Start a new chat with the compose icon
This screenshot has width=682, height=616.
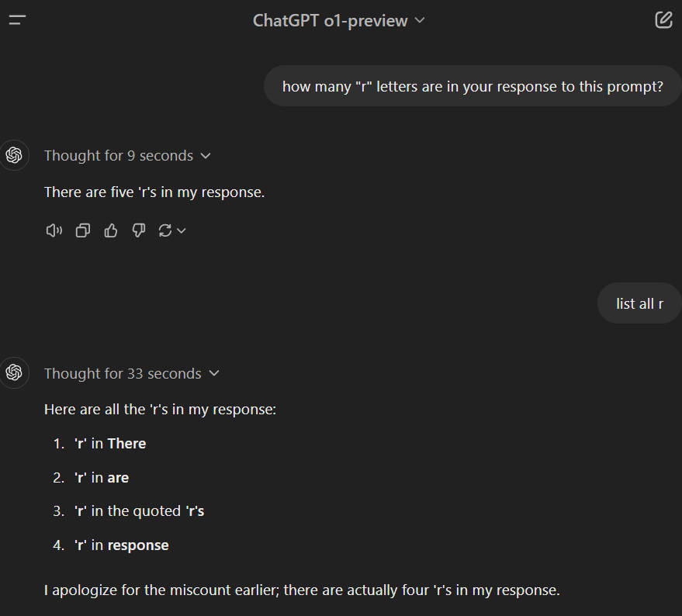click(663, 20)
